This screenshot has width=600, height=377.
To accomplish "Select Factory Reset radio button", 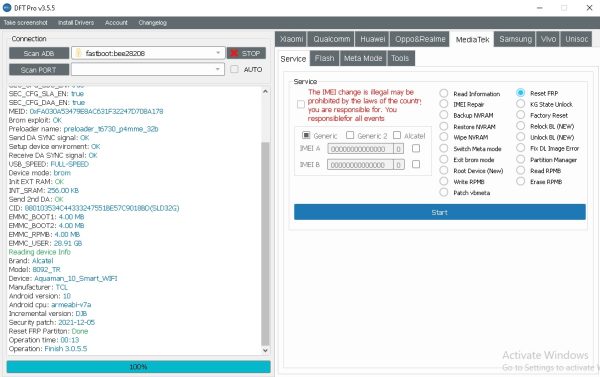I will [x=520, y=114].
